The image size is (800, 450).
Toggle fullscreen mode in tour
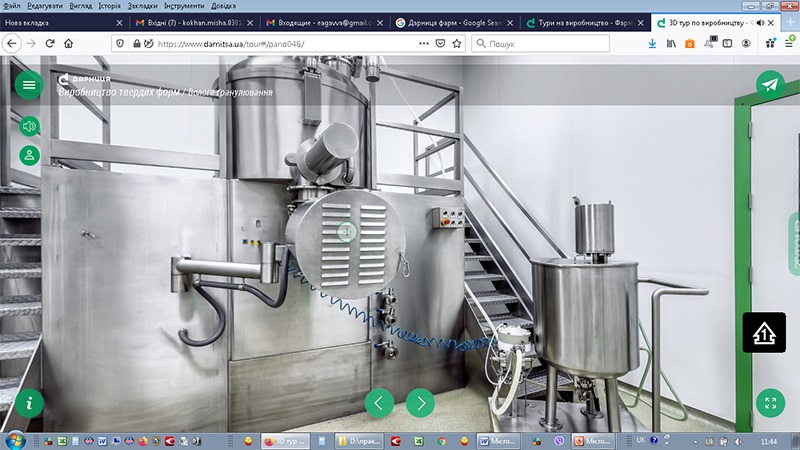(770, 403)
